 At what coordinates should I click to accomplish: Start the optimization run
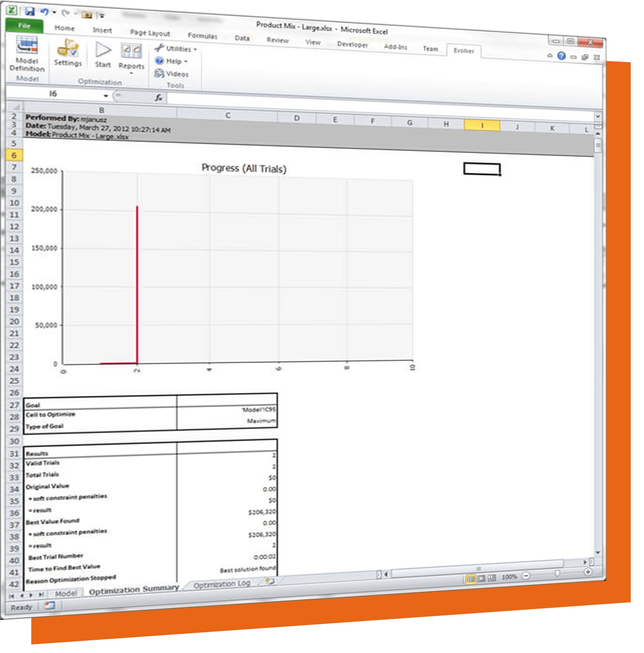coord(103,55)
